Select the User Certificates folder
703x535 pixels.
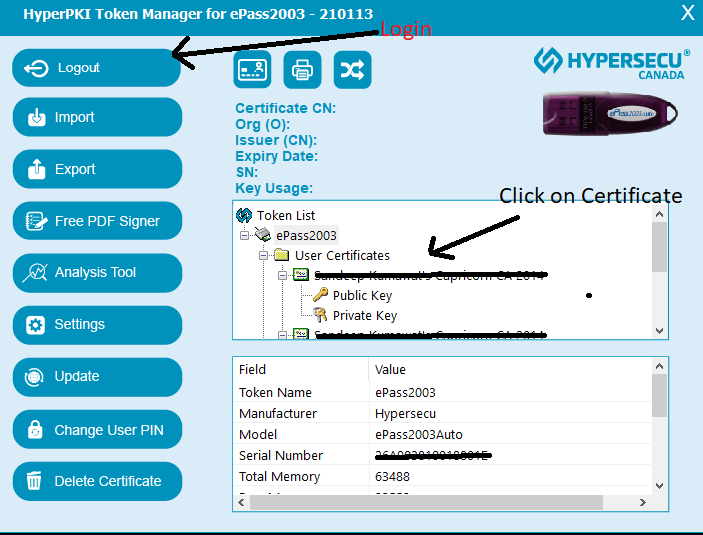(x=342, y=256)
